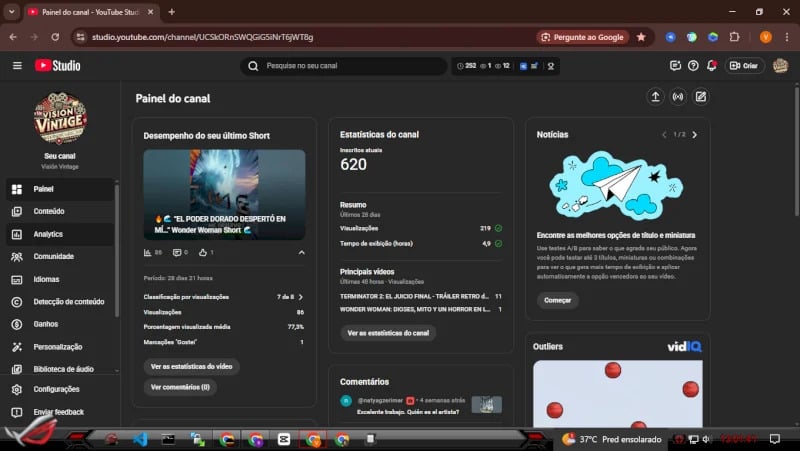Open the feedback message icon in header

(675, 66)
